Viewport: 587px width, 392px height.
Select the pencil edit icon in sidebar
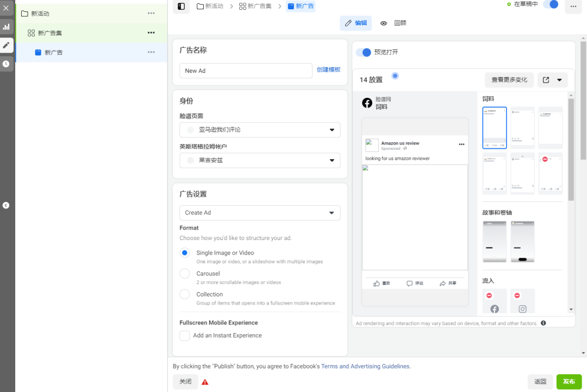[7, 45]
